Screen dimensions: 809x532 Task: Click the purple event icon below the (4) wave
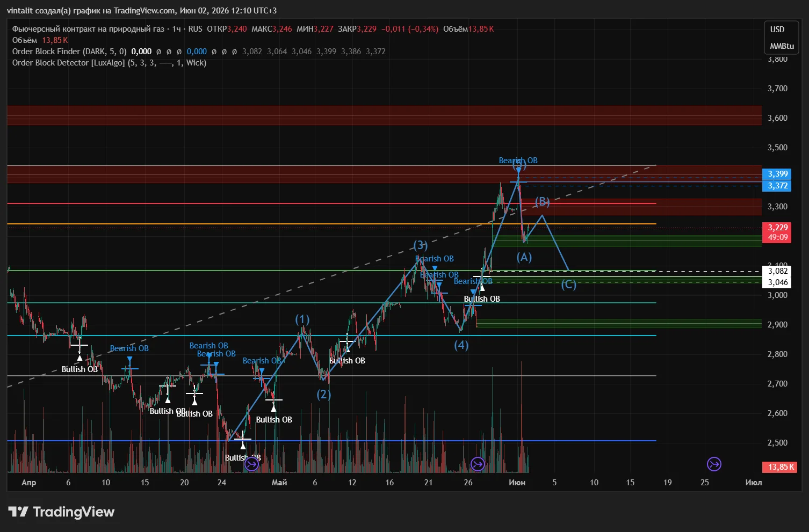pos(478,464)
